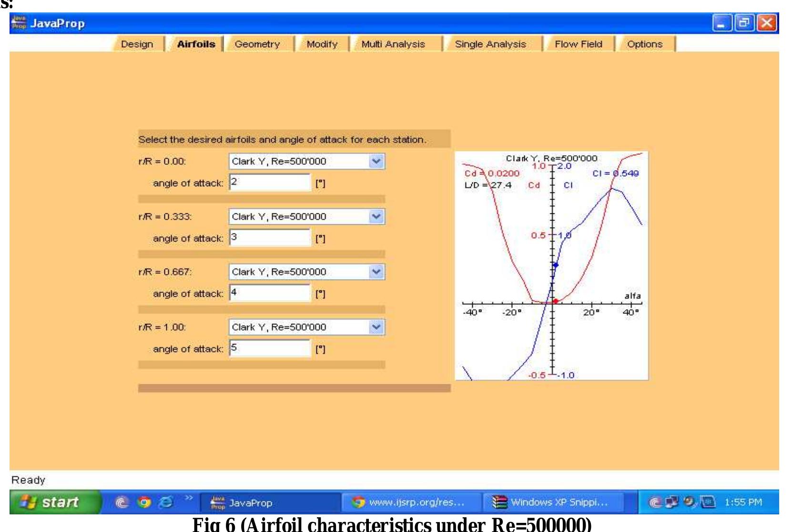Switch to the Options tab
Screen dimensions: 793x532
tap(644, 44)
